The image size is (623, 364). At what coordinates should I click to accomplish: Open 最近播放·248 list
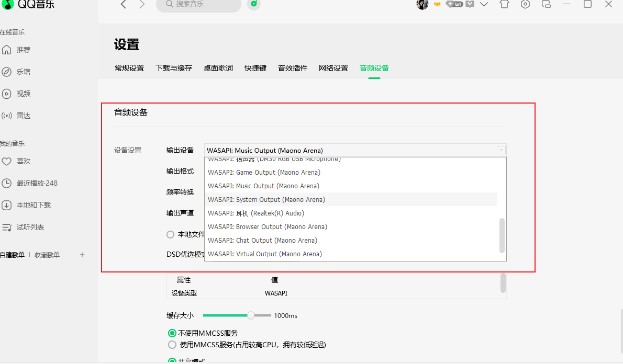pos(37,183)
